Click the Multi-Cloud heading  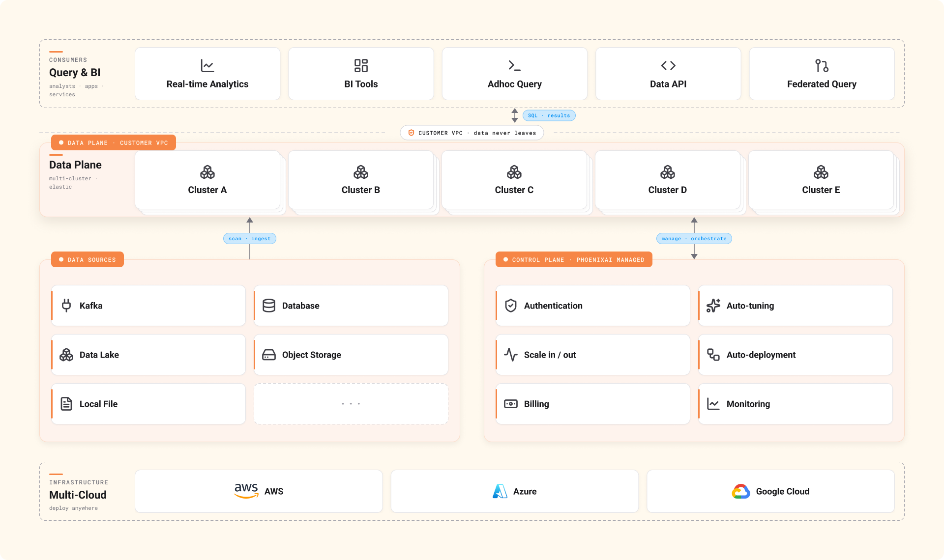click(78, 495)
